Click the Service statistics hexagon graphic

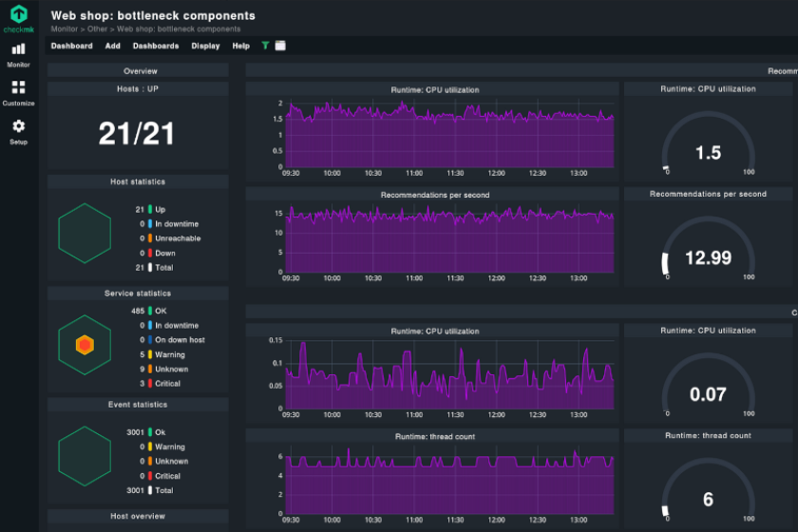tap(85, 345)
